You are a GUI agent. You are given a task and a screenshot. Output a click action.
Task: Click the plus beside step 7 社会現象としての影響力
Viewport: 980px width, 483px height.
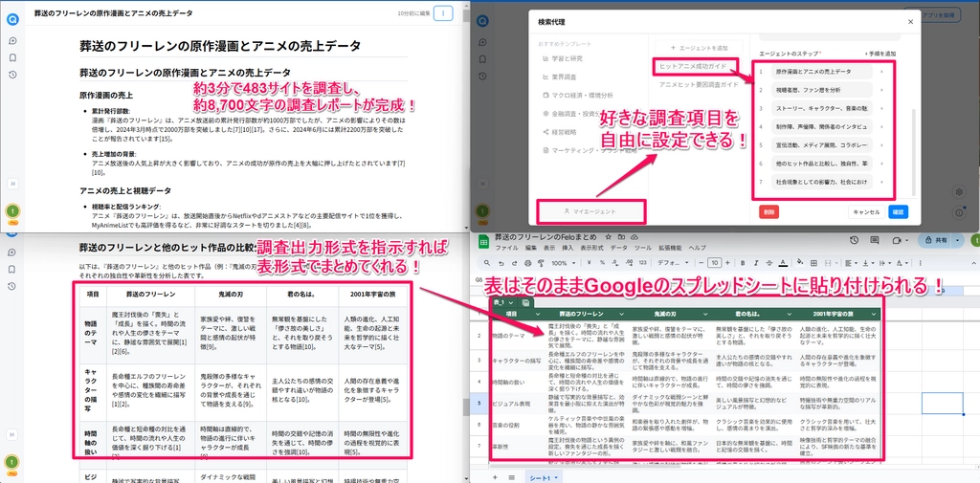pyautogui.click(x=881, y=182)
